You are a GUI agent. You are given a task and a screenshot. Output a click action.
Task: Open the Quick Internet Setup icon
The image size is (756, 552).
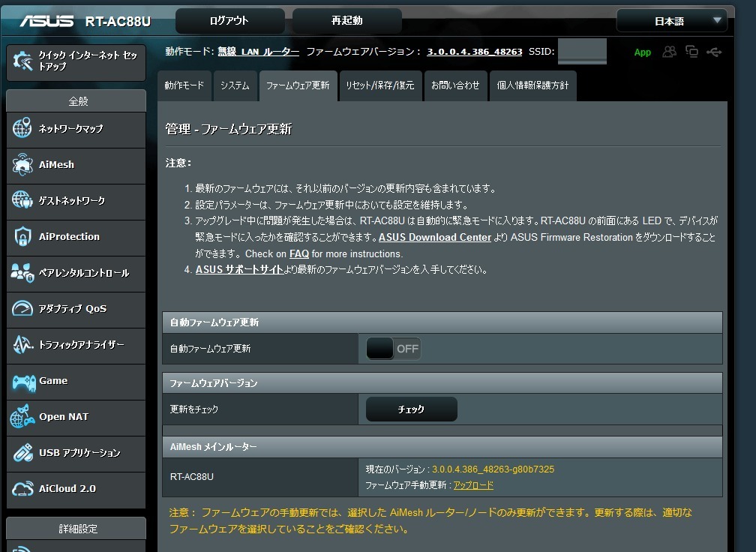(22, 61)
